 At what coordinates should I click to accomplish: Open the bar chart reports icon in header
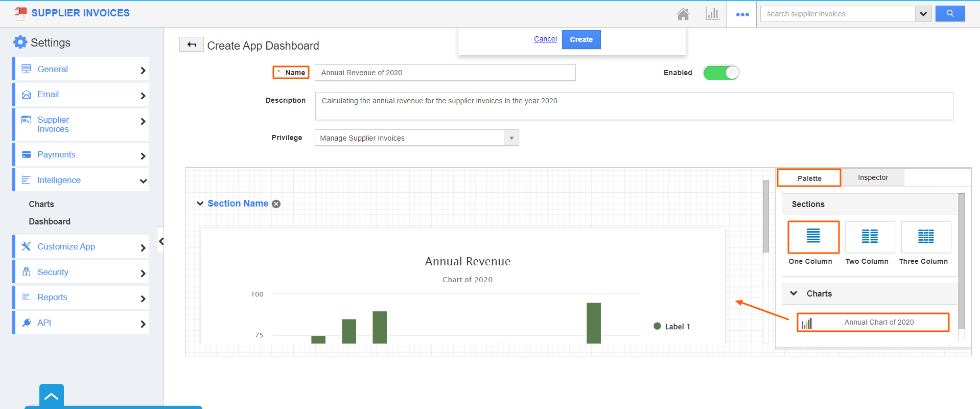pyautogui.click(x=712, y=14)
